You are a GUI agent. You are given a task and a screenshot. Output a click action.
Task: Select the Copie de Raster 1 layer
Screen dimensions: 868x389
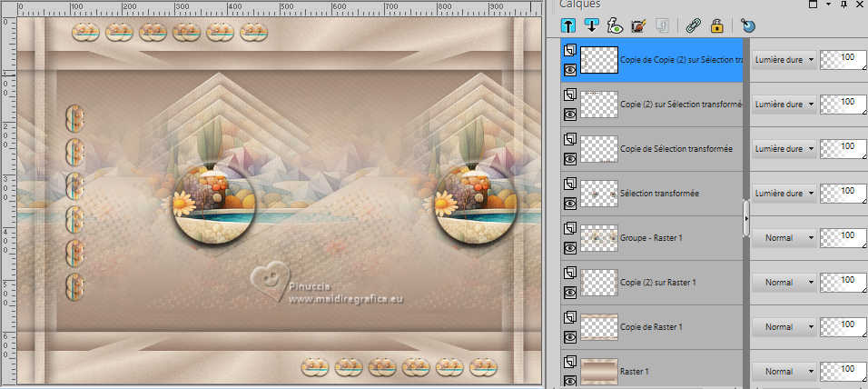click(651, 327)
